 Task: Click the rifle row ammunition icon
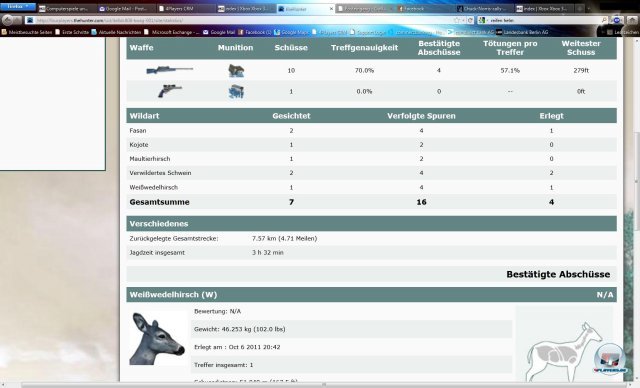tap(236, 71)
